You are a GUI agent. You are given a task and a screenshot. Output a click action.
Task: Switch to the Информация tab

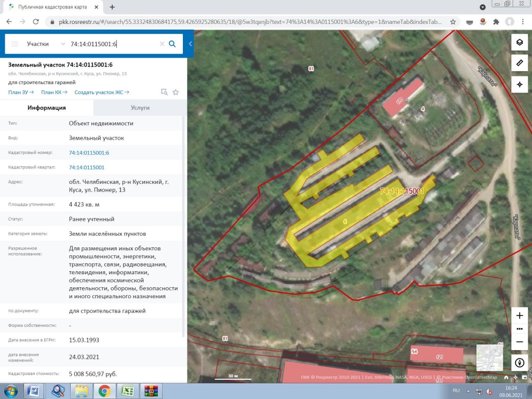46,108
